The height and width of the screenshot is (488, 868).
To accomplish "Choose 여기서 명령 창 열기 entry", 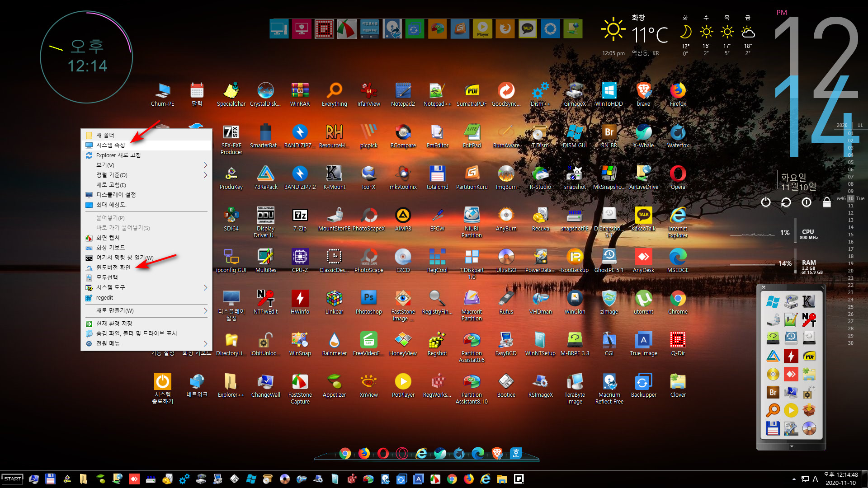I will 146,258.
